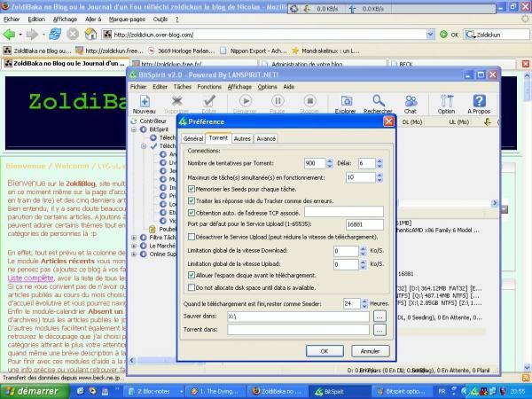Open the back button history dropdown arrow
532x399 pixels.
tap(20, 35)
